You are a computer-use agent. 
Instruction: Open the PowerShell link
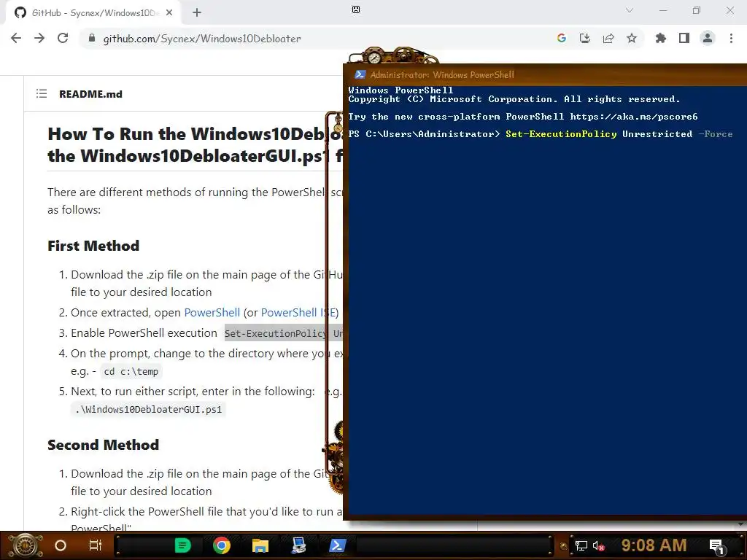[212, 312]
